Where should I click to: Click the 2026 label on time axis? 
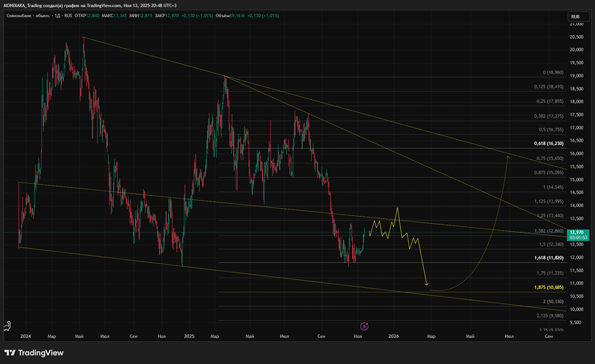point(393,337)
